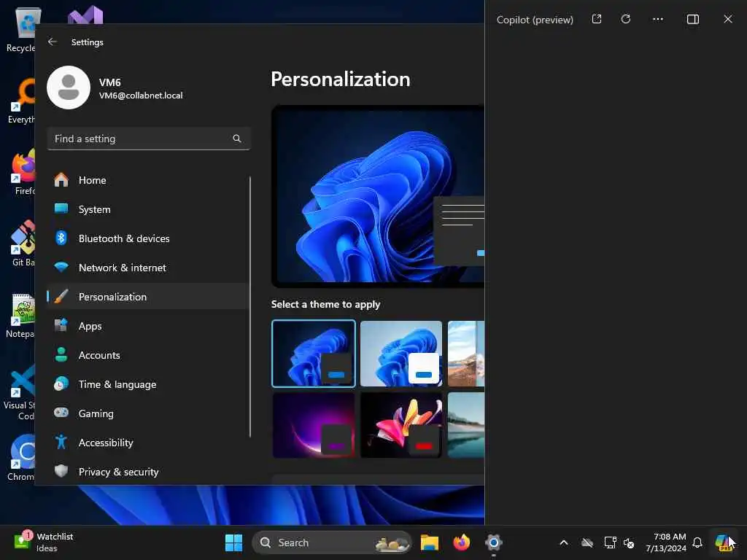Open Accessibility settings
Image resolution: width=747 pixels, height=560 pixels.
(x=147, y=443)
